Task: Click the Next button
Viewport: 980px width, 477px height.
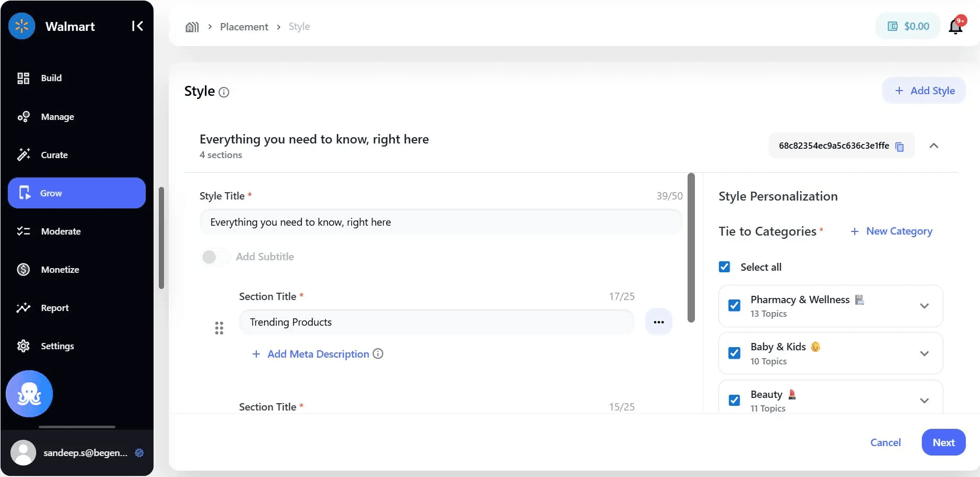Action: click(943, 442)
